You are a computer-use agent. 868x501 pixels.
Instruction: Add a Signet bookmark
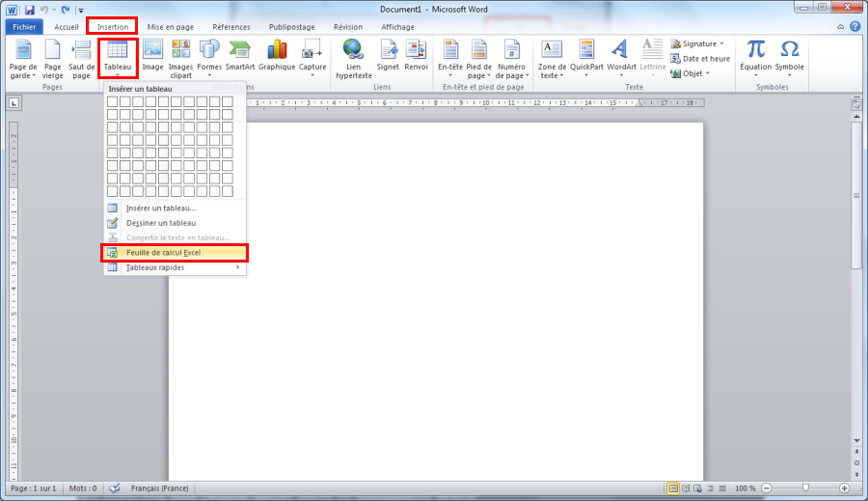pos(388,55)
